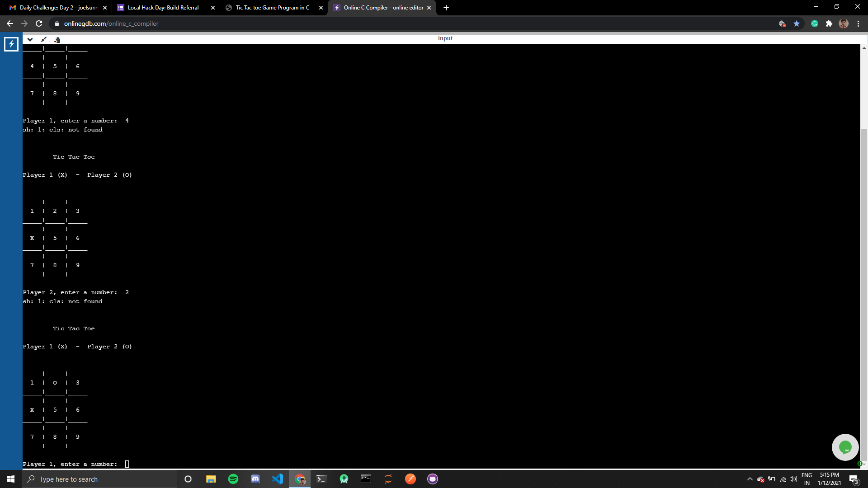Screen dimensions: 868x488
Task: Open the Extensions puzzle menu
Action: (x=829, y=23)
